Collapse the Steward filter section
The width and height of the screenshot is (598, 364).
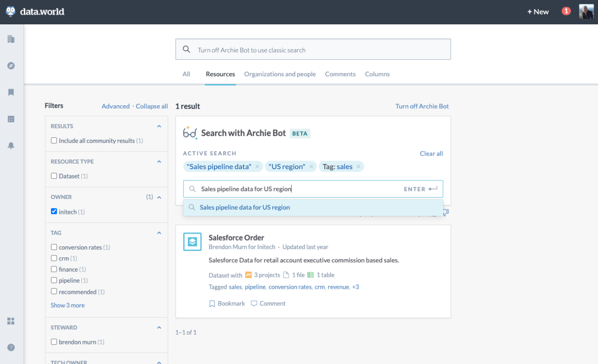159,328
